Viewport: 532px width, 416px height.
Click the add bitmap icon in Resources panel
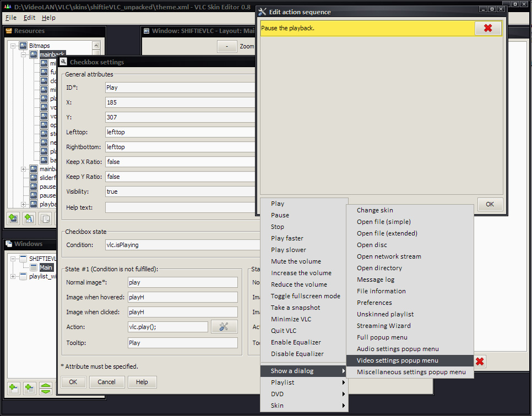pyautogui.click(x=14, y=218)
